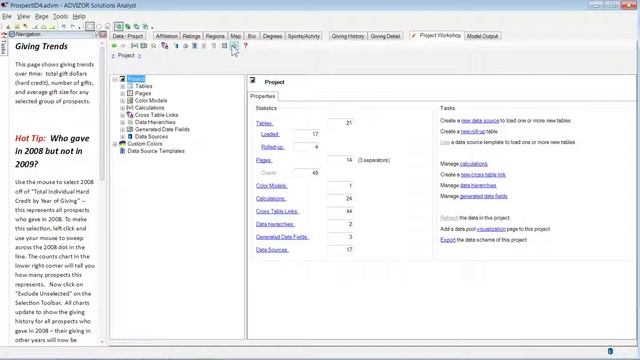Expand the Data Sources tree node
The height and width of the screenshot is (360, 640).
122,137
